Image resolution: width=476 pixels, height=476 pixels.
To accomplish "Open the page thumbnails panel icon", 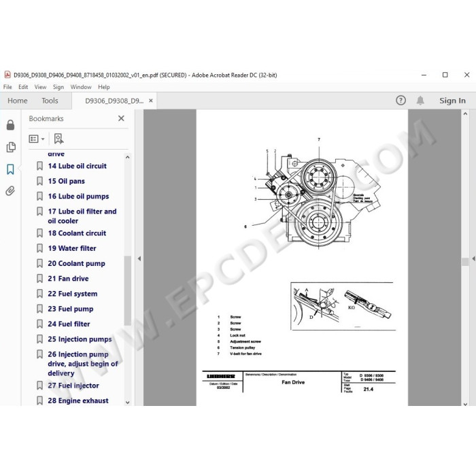I will (11, 147).
